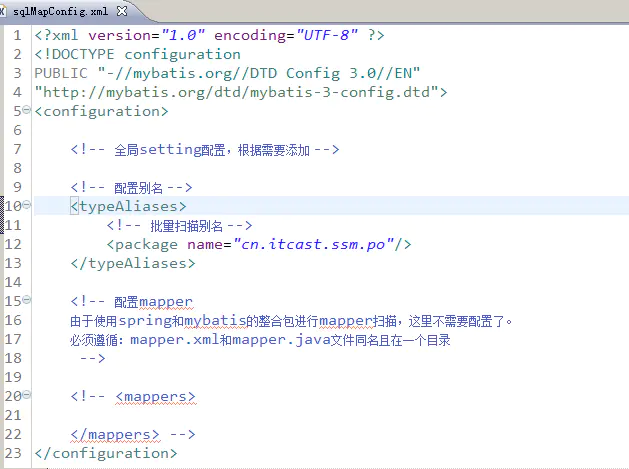629x469 pixels.
Task: Click the "1.0" version value
Action: point(183,35)
